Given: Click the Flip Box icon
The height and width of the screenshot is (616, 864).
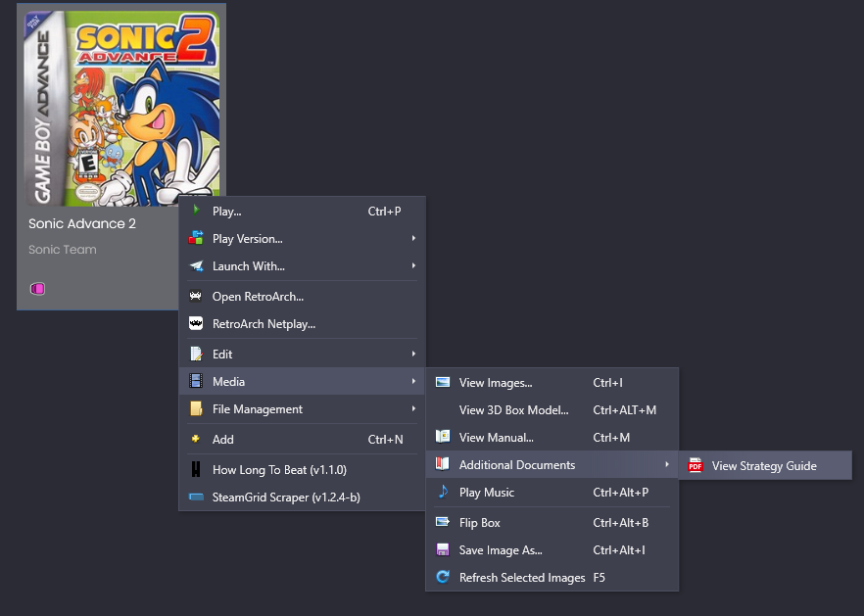Looking at the screenshot, I should [x=443, y=521].
